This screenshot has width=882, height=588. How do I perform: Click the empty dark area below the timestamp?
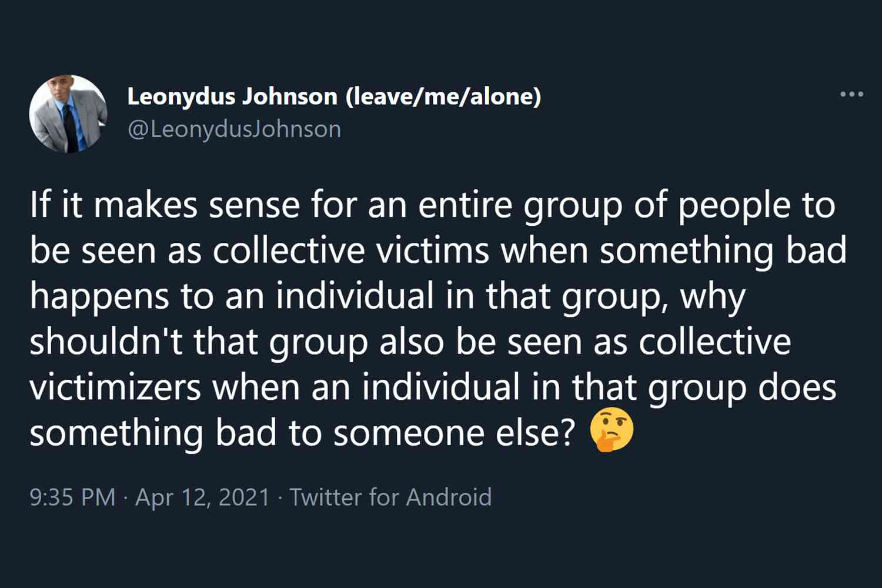point(441,550)
